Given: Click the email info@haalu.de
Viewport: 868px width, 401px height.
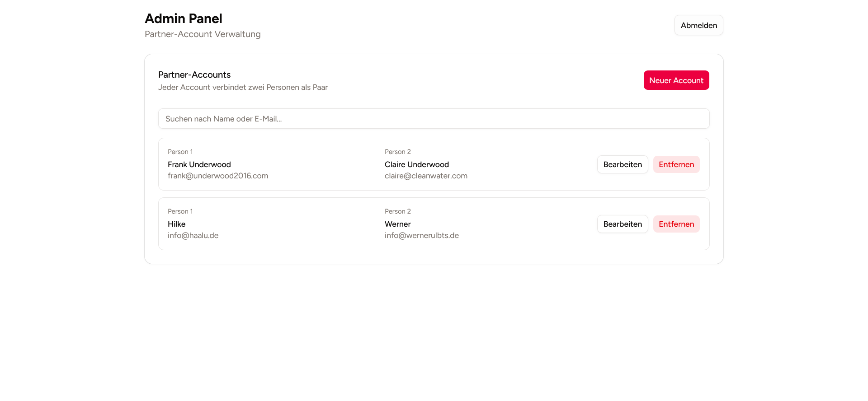Looking at the screenshot, I should [x=193, y=235].
